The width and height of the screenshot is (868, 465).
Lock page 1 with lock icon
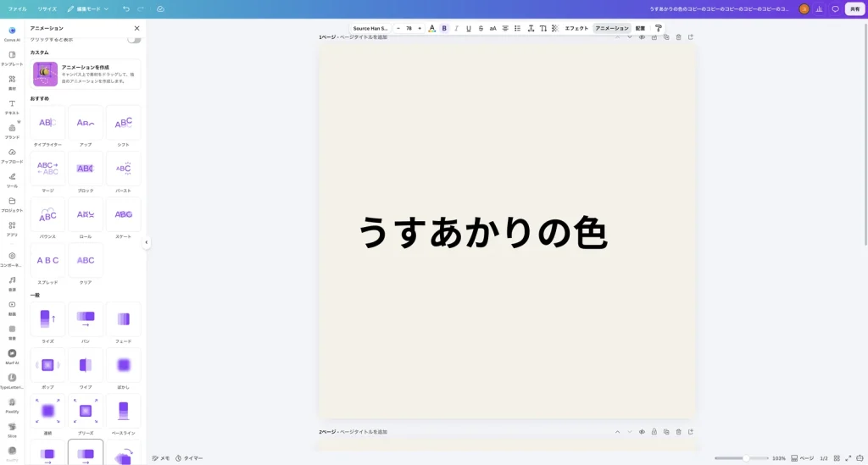654,37
